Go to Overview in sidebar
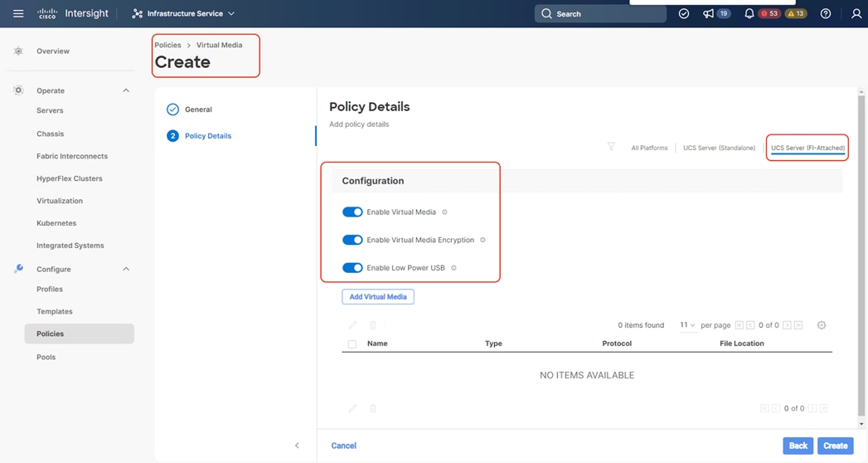 pyautogui.click(x=53, y=51)
